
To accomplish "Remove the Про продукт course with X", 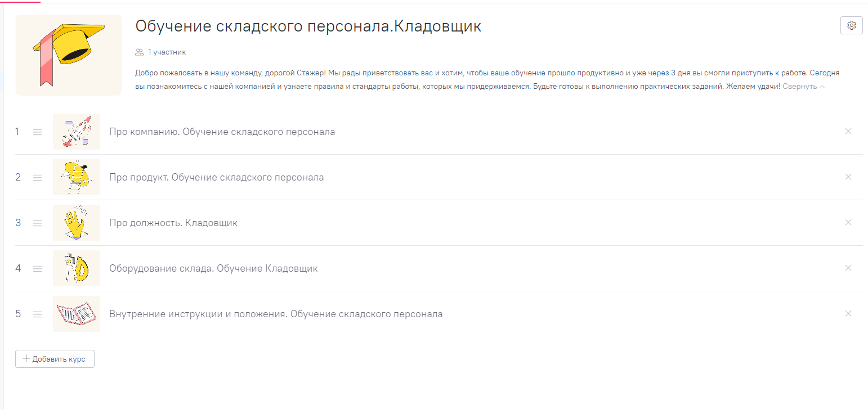I will [x=848, y=177].
